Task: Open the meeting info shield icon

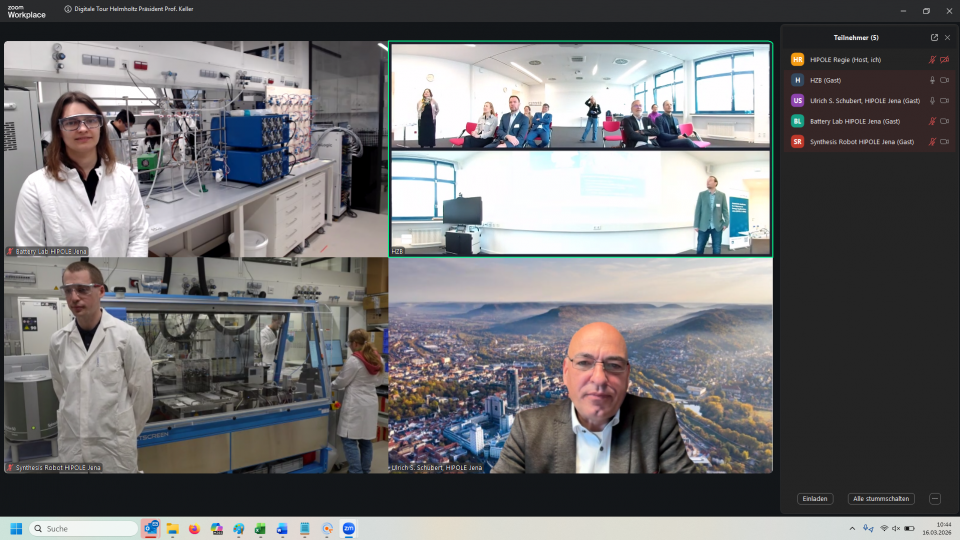Action: click(x=67, y=10)
